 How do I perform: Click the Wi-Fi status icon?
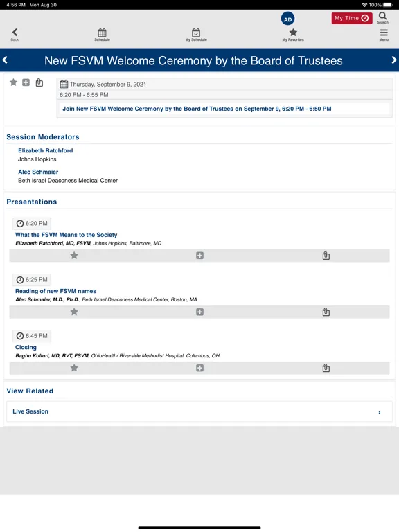point(365,5)
